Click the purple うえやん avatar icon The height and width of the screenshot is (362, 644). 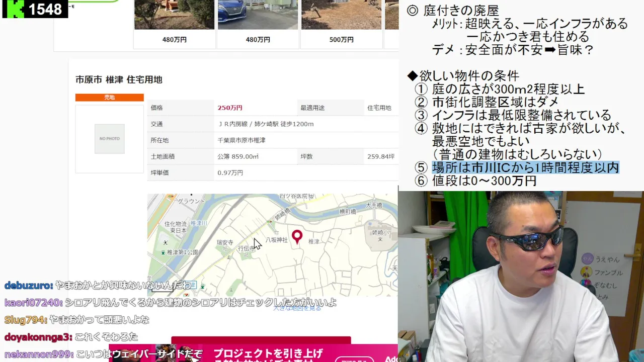(x=587, y=259)
